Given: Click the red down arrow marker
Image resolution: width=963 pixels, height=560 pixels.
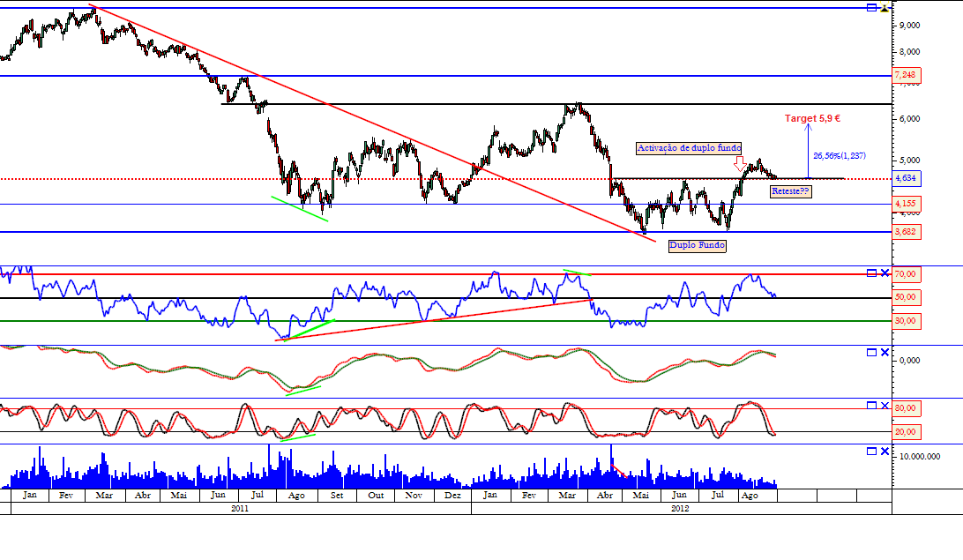Looking at the screenshot, I should click(x=741, y=163).
